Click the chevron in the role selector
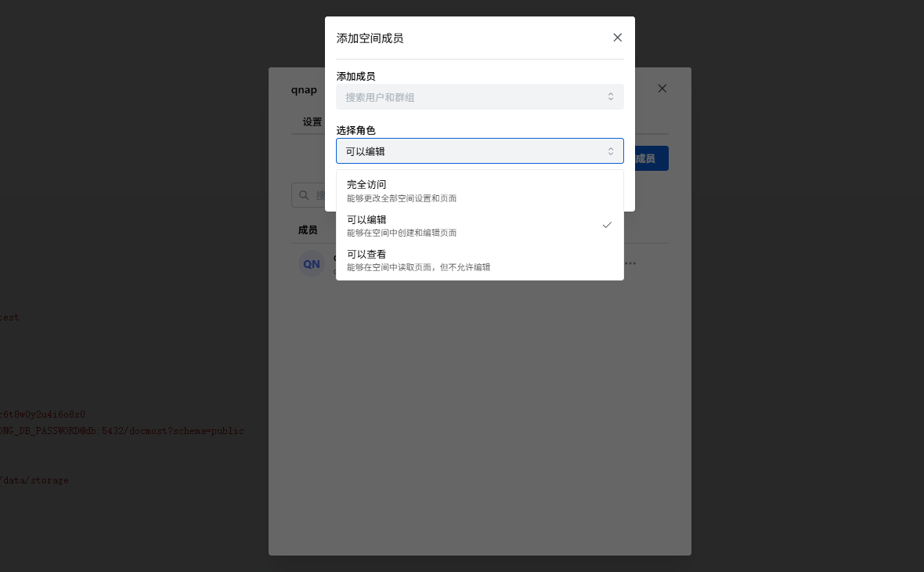Image resolution: width=924 pixels, height=572 pixels. click(611, 151)
